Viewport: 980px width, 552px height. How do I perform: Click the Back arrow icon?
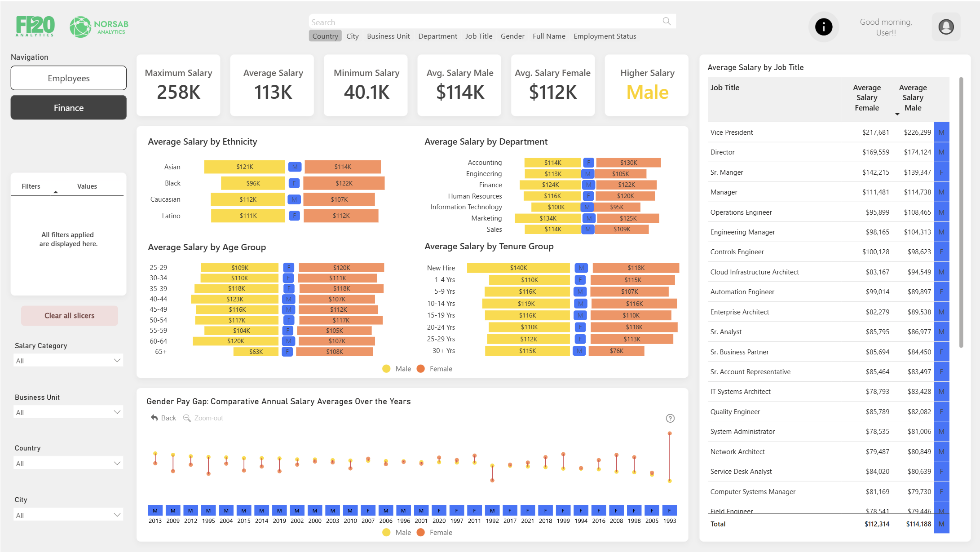pos(155,418)
